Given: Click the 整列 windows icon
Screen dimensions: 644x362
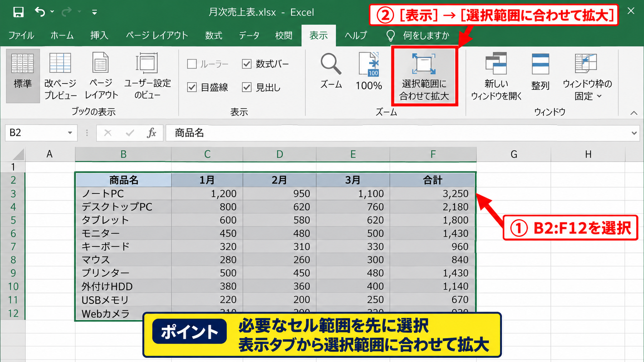Looking at the screenshot, I should click(x=540, y=72).
